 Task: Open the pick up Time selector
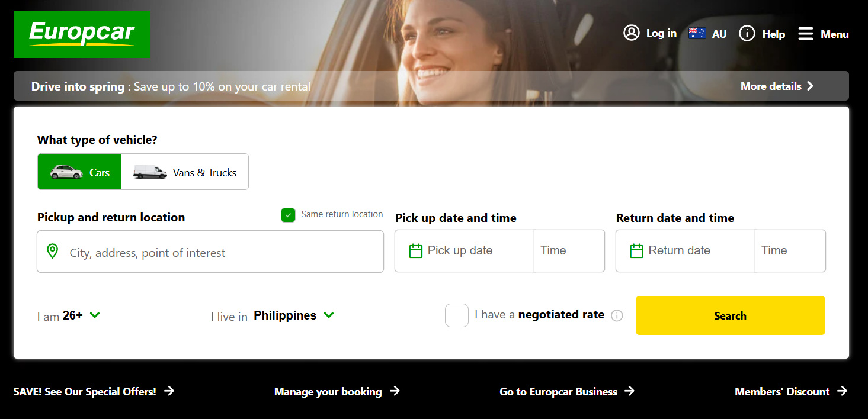[569, 251]
